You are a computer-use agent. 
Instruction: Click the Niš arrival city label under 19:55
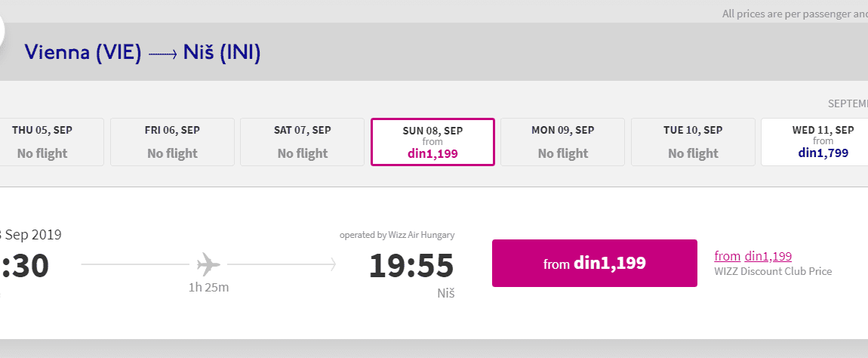coord(445,293)
